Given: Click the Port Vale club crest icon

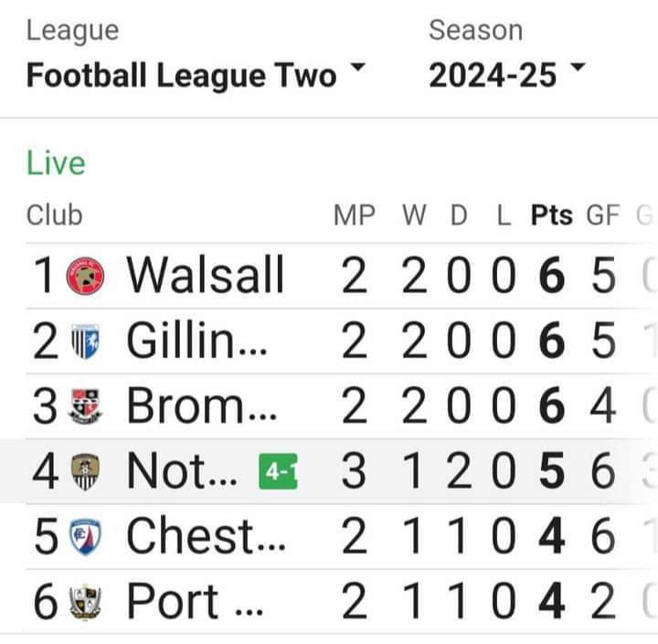Looking at the screenshot, I should pos(85,602).
